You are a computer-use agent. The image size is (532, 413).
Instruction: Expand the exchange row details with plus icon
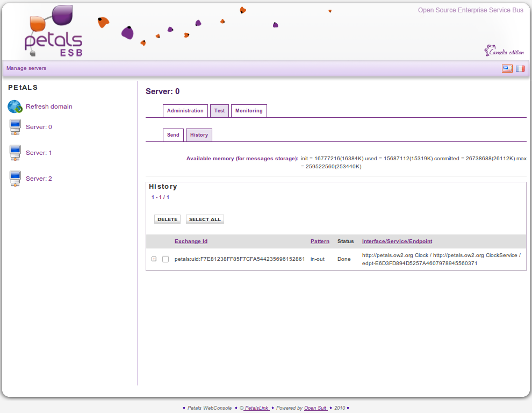[x=154, y=259]
